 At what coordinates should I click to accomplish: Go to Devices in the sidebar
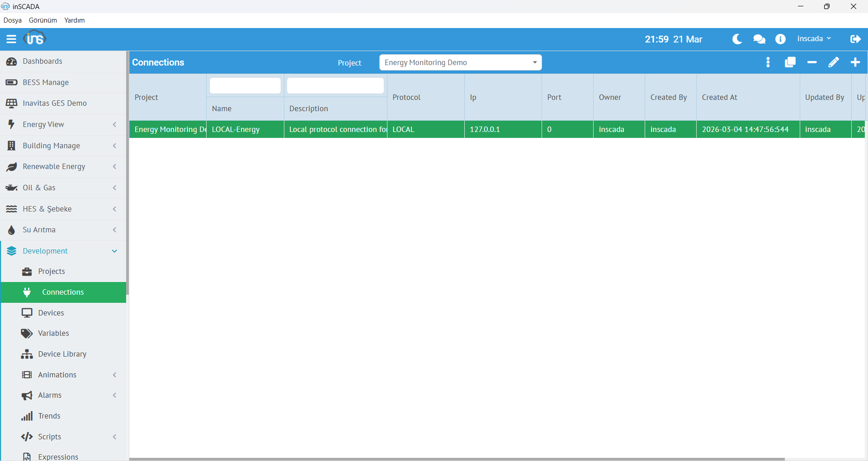[51, 313]
